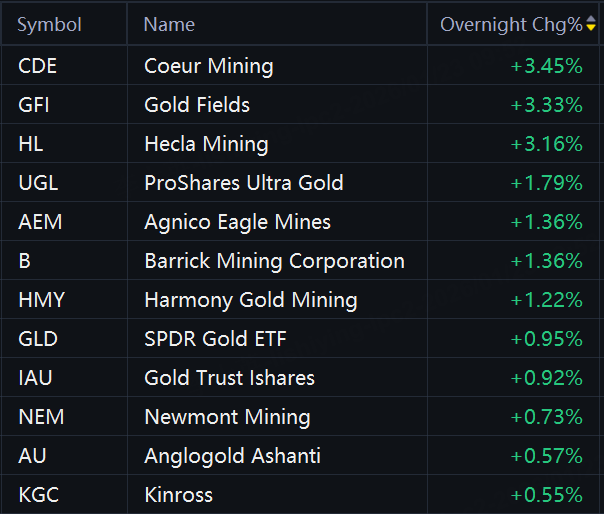Click the Agnico Eagle Mines name
This screenshot has width=604, height=514.
pyautogui.click(x=237, y=222)
